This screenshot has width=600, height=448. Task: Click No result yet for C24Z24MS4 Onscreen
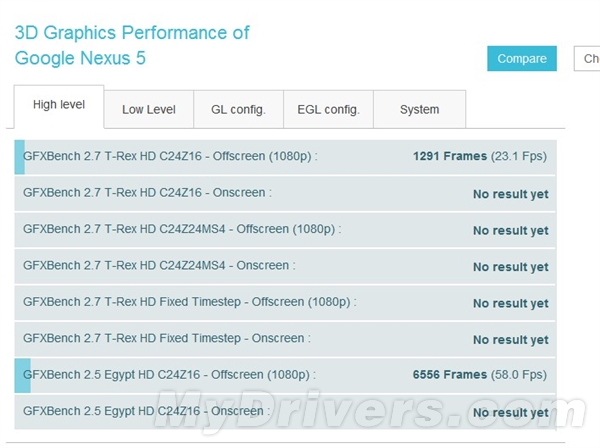[x=511, y=267]
